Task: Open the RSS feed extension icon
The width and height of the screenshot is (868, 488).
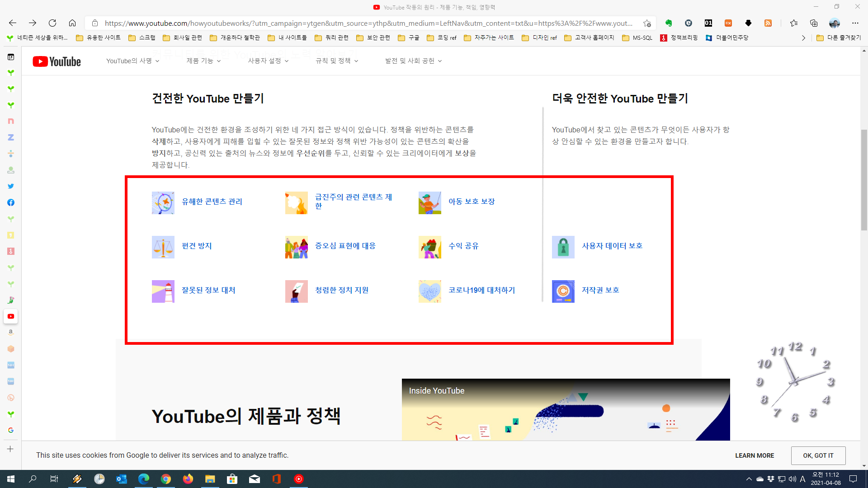Action: pyautogui.click(x=768, y=23)
